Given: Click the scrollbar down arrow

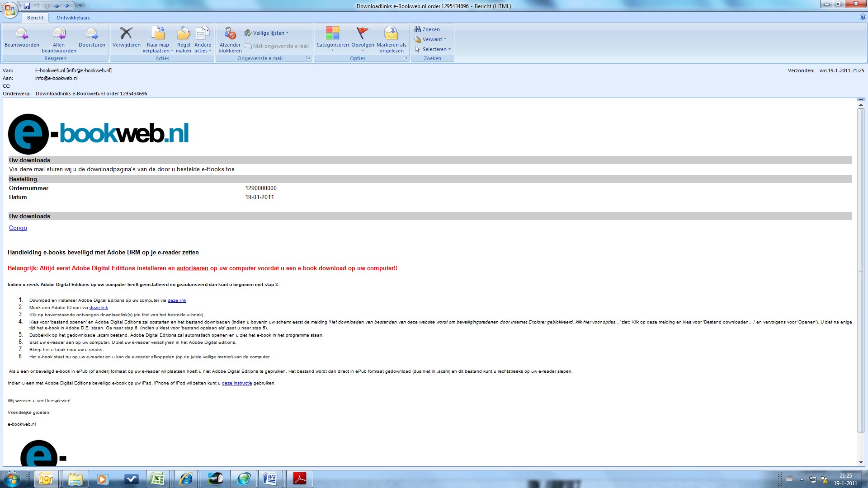Looking at the screenshot, I should pos(861,463).
